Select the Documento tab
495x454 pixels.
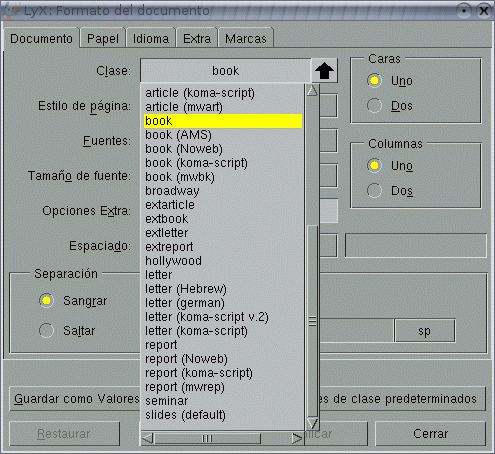pos(41,39)
